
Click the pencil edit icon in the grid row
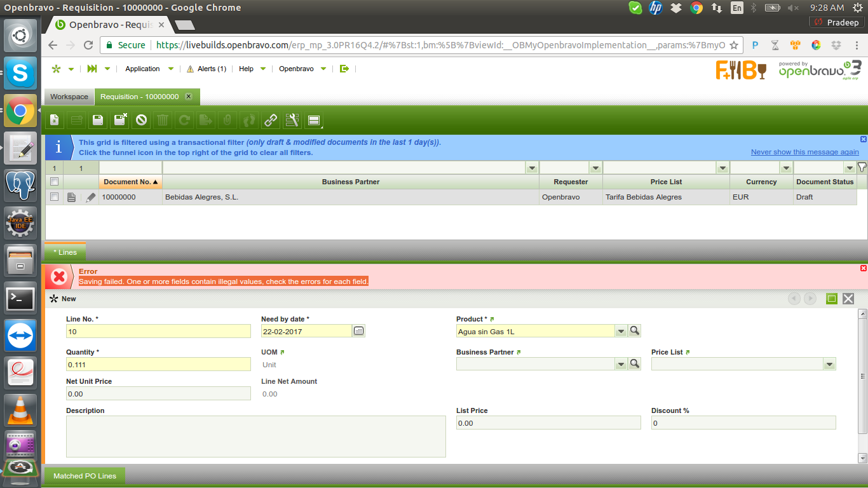click(x=91, y=198)
